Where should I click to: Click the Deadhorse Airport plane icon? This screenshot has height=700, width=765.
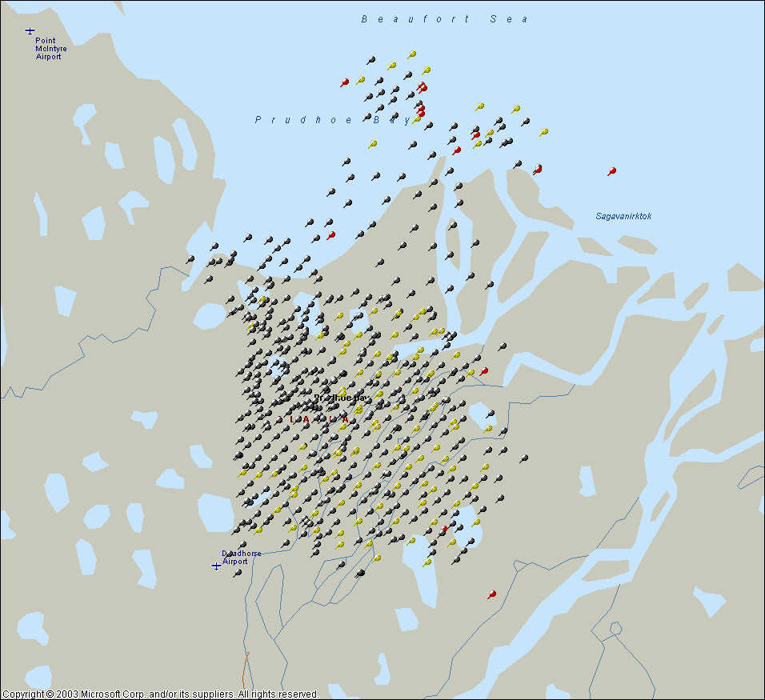[216, 566]
